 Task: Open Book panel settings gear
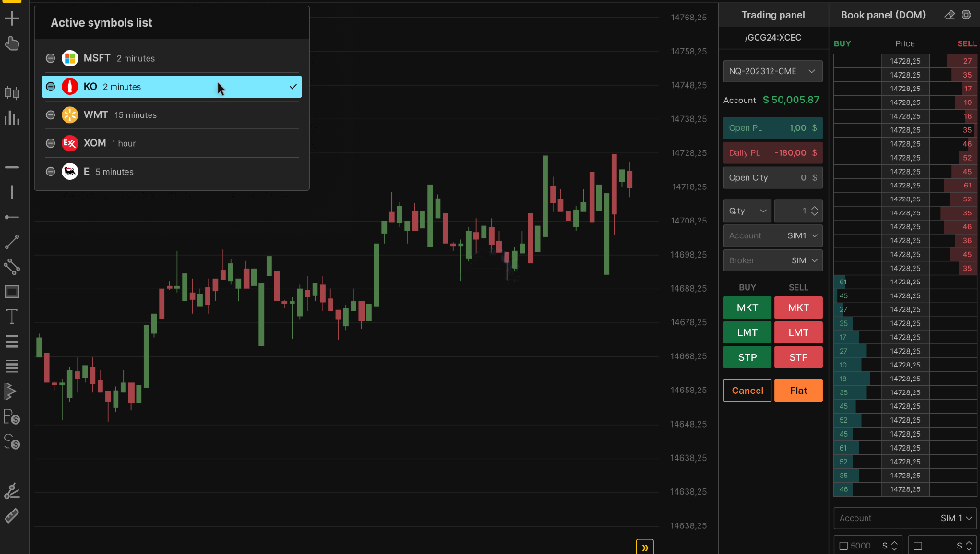[966, 15]
